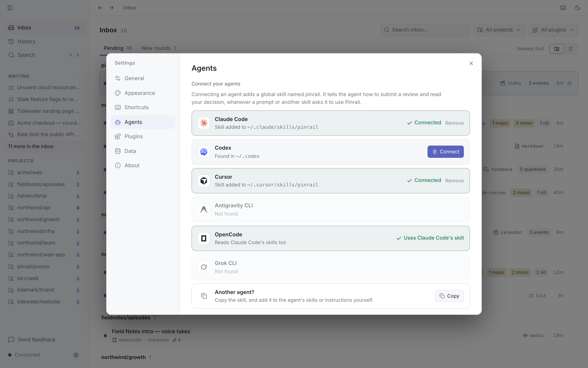Screen dimensions: 588x368
Task: Click the Search inbox field
Action: 425,30
